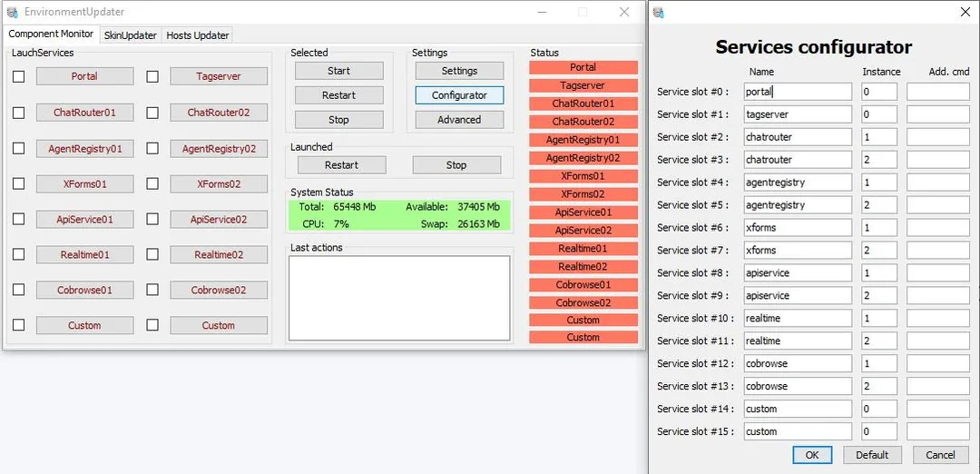The height and width of the screenshot is (474, 980).
Task: Click the Add. cmd field for slot #6
Action: (x=938, y=228)
